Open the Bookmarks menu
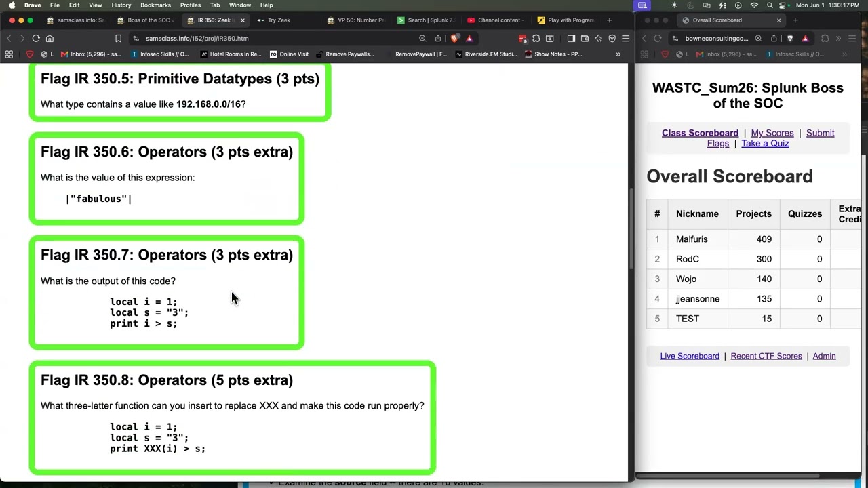The image size is (868, 488). pyautogui.click(x=155, y=5)
